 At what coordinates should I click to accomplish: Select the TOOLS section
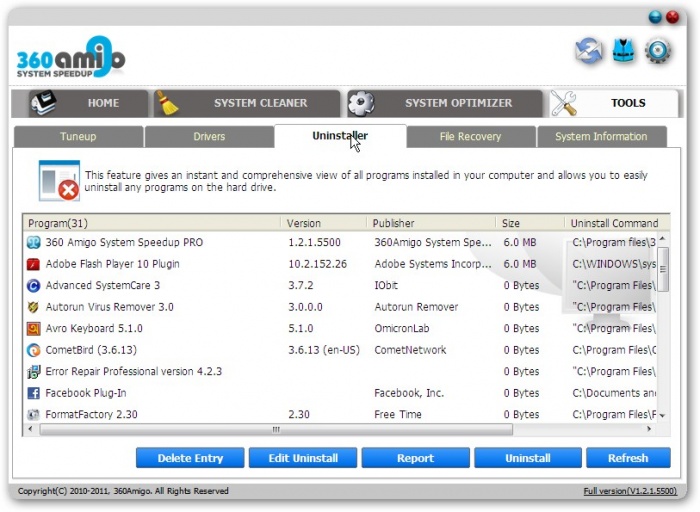point(614,103)
